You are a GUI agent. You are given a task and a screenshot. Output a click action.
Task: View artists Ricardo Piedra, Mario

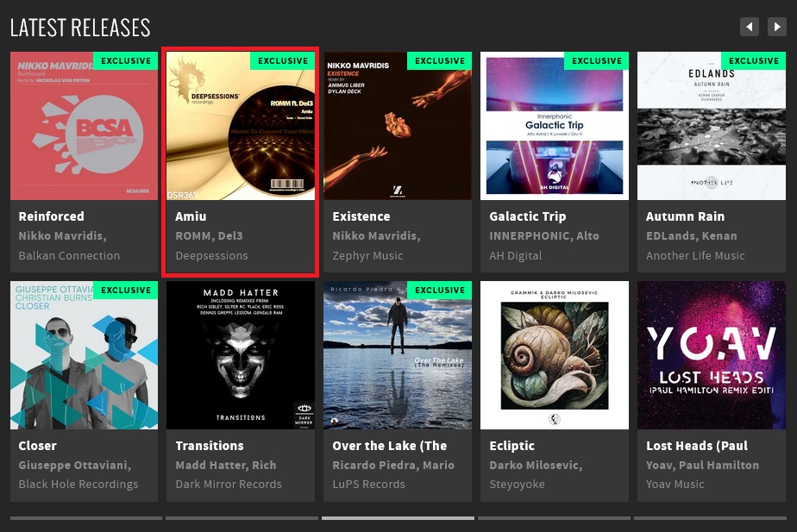(393, 465)
